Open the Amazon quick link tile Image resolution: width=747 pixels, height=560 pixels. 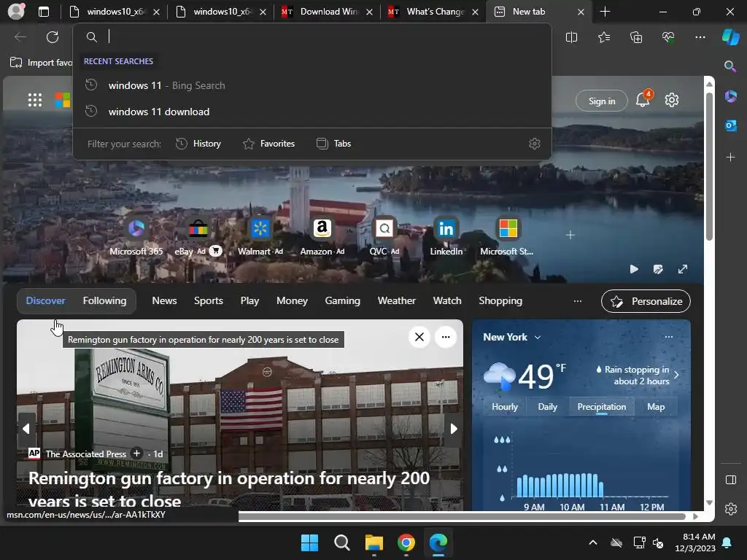coord(322,237)
